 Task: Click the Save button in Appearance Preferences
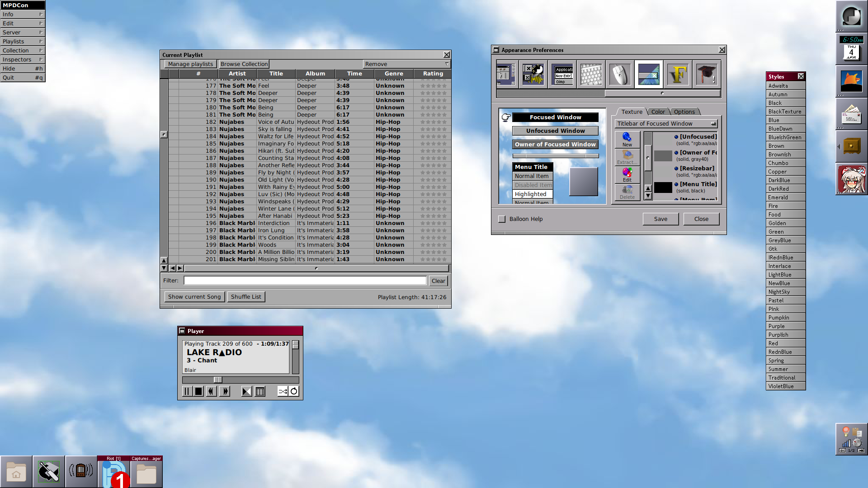point(660,219)
